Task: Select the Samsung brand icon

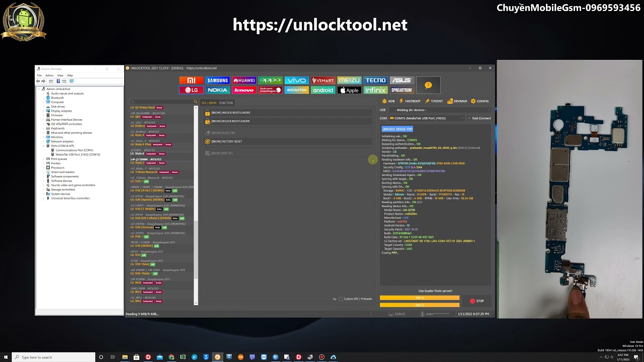Action: [x=217, y=80]
